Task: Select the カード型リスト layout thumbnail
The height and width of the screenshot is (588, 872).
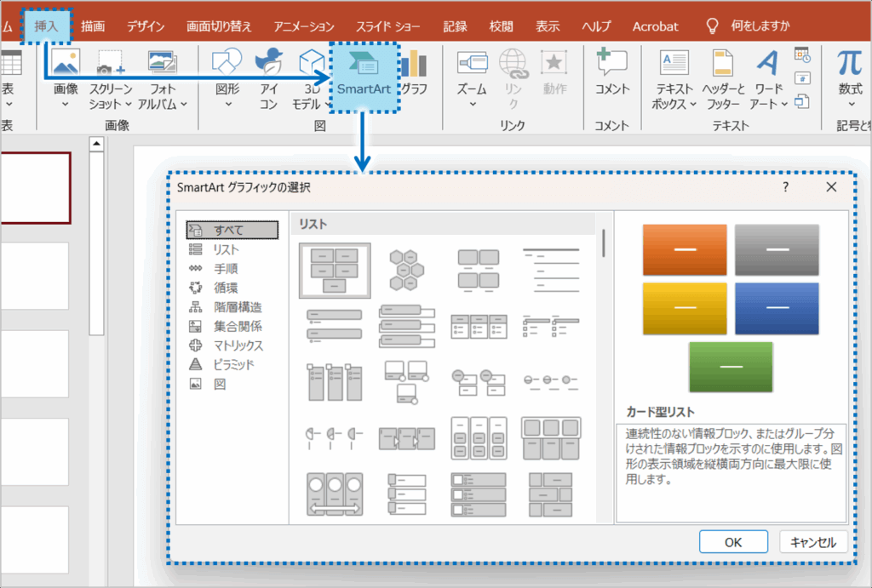Action: (334, 270)
